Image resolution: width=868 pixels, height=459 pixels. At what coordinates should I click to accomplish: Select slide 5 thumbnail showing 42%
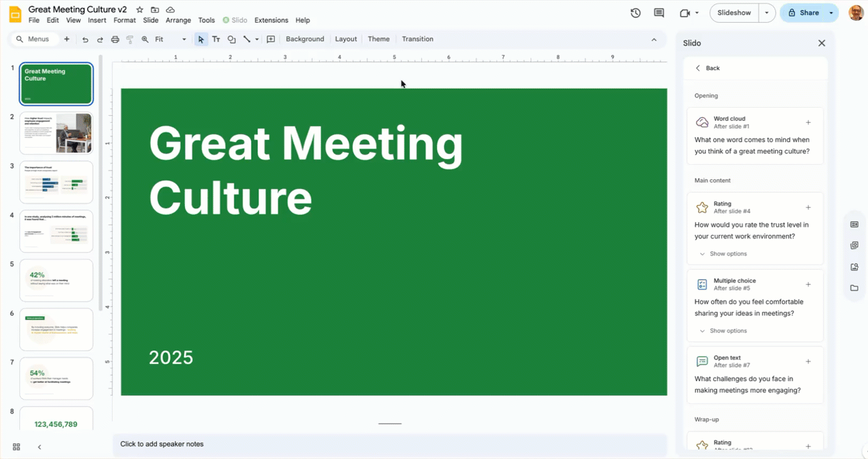[56, 281]
